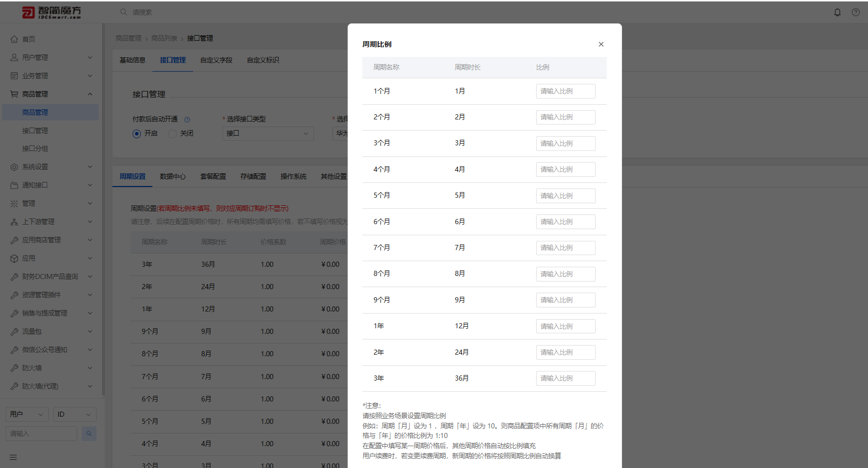The image size is (868, 468).
Task: Switch to the 基础信息 tab
Action: (133, 60)
